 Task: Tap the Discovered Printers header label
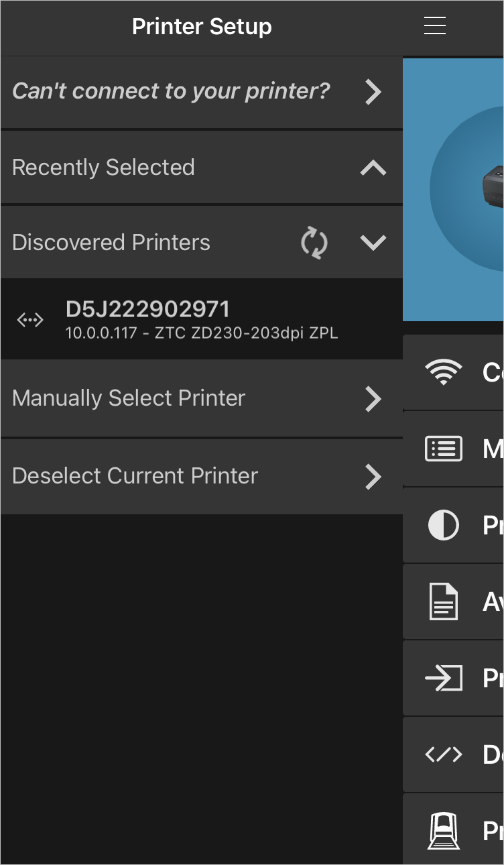point(111,242)
